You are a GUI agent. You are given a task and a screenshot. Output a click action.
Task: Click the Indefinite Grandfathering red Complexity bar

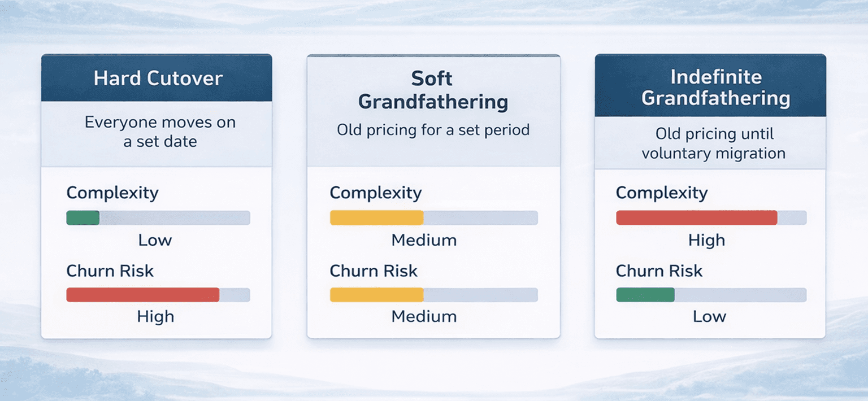[696, 218]
